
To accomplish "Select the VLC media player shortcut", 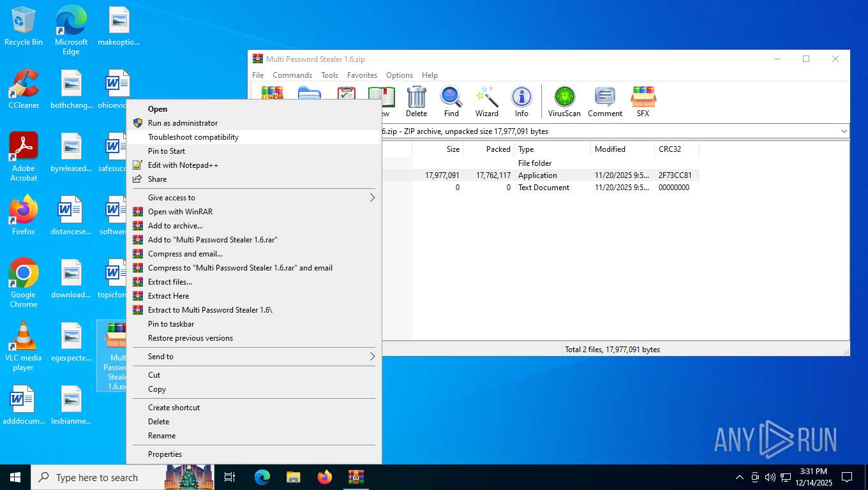I will pyautogui.click(x=24, y=346).
